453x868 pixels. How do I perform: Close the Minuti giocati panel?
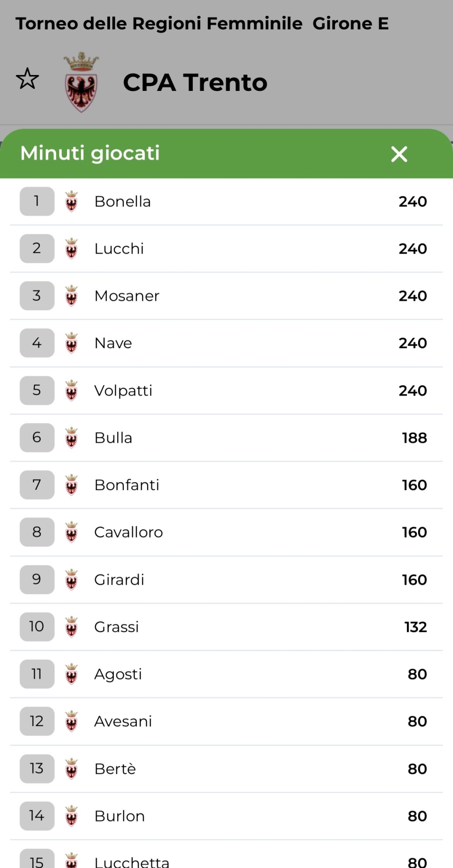point(399,154)
